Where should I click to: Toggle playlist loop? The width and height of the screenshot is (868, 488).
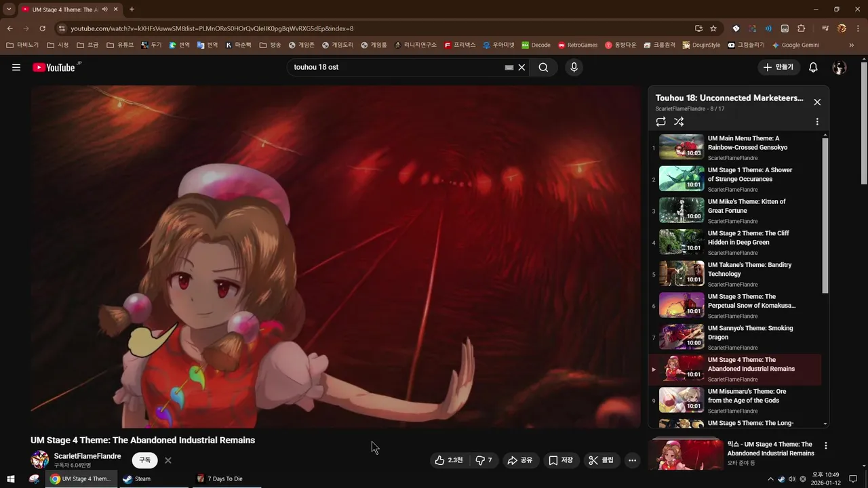click(660, 121)
